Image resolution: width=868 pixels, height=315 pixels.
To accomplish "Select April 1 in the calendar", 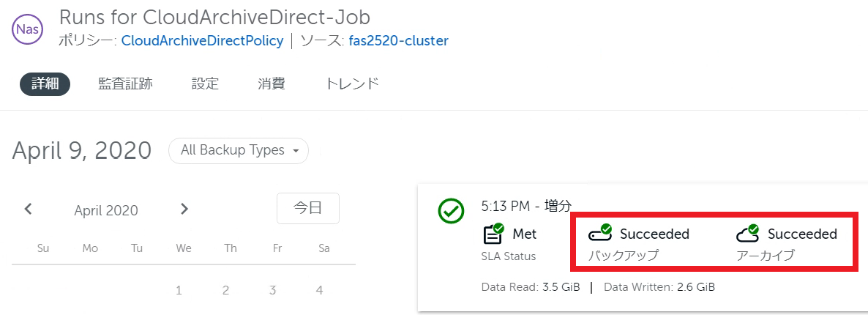I will pos(179,290).
